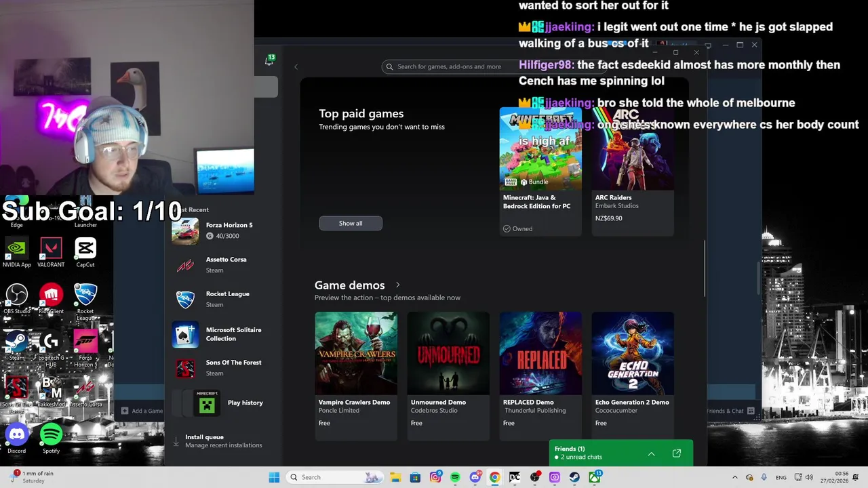Open OBS Studio from taskbar
The image size is (868, 488).
(535, 477)
